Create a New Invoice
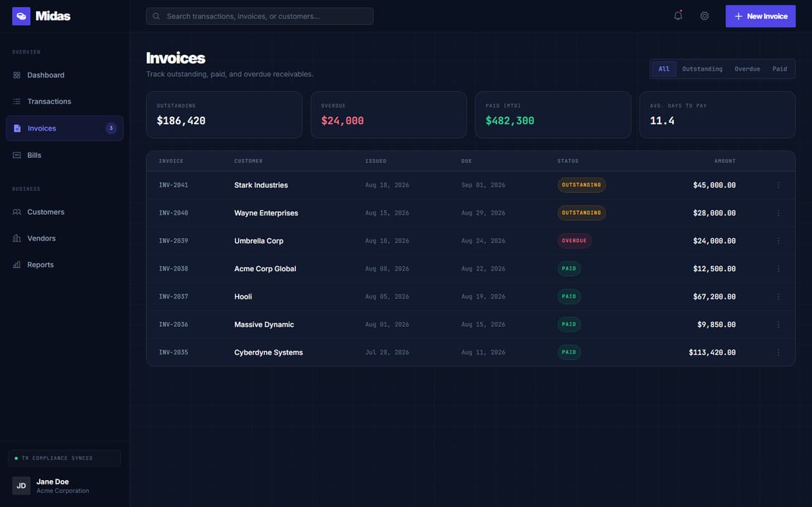This screenshot has width=812, height=507. [x=760, y=16]
